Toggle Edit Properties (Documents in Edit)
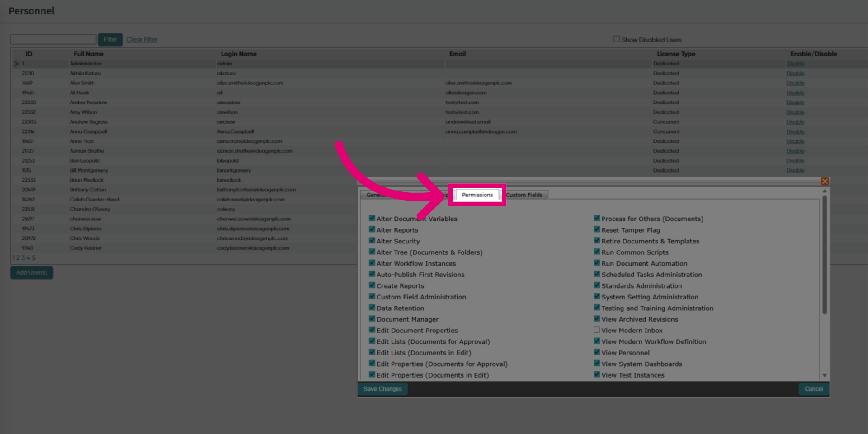868x434 pixels. 372,374
